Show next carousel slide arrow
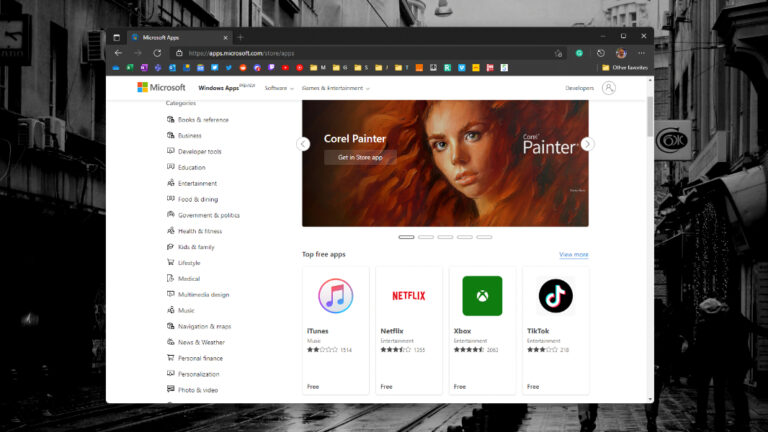768x432 pixels. point(587,144)
